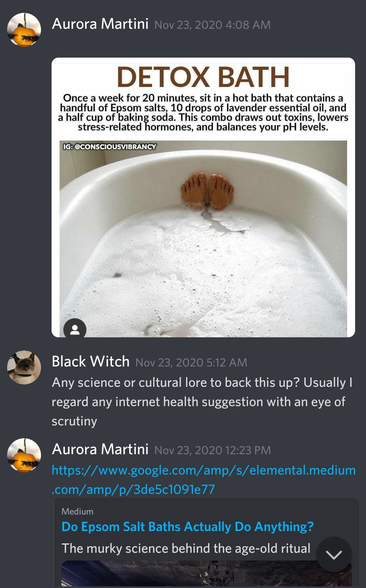The height and width of the screenshot is (588, 366).
Task: Tap Black Witch's message about internet health scrutiny
Action: pos(202,402)
